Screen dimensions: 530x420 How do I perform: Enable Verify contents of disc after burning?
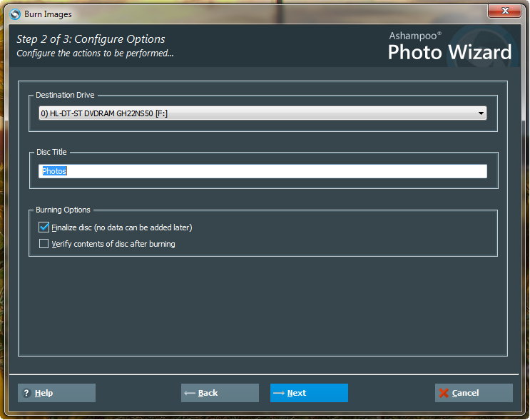click(44, 244)
